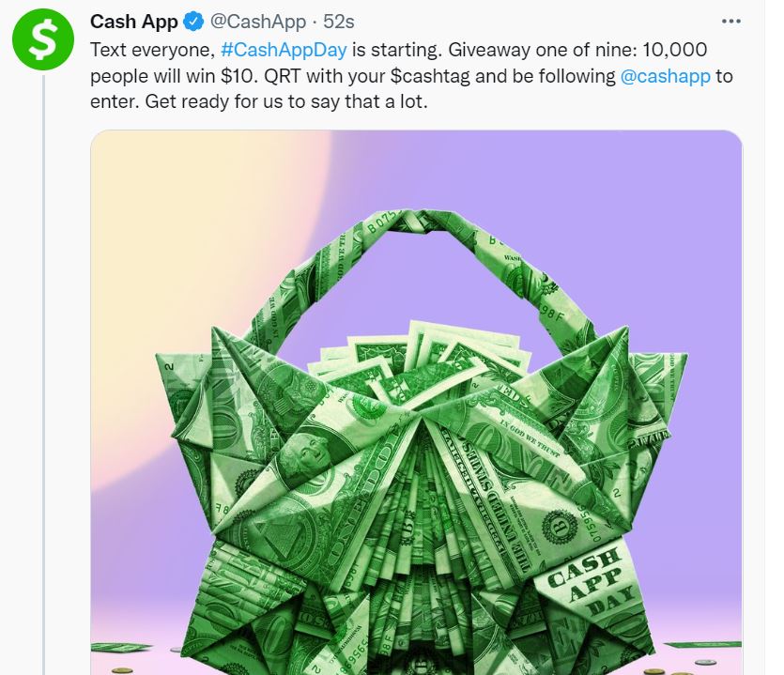Click the CASH APP DAY label on the basket
784x675 pixels.
(590, 580)
